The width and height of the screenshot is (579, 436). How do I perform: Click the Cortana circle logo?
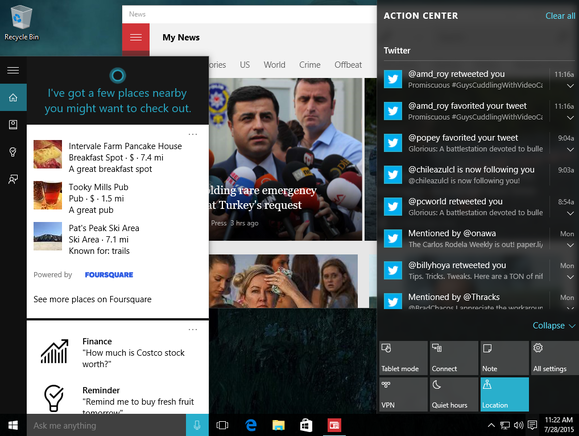(118, 76)
